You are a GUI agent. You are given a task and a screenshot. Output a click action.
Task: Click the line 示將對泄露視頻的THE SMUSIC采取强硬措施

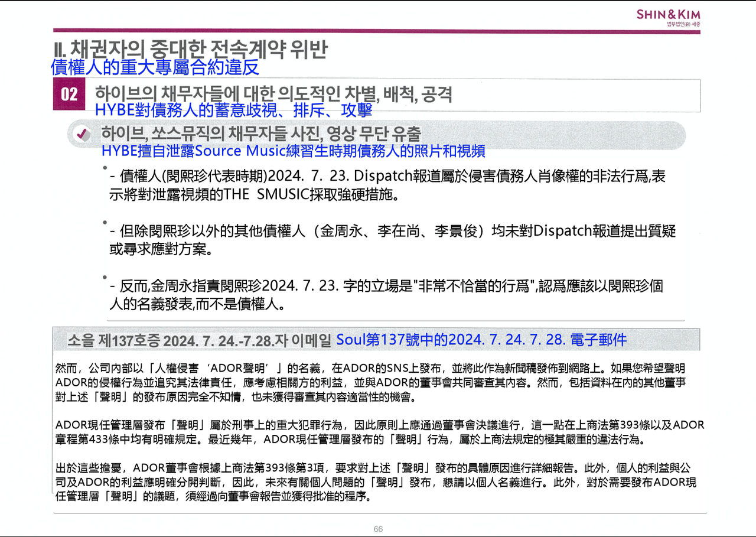point(254,194)
